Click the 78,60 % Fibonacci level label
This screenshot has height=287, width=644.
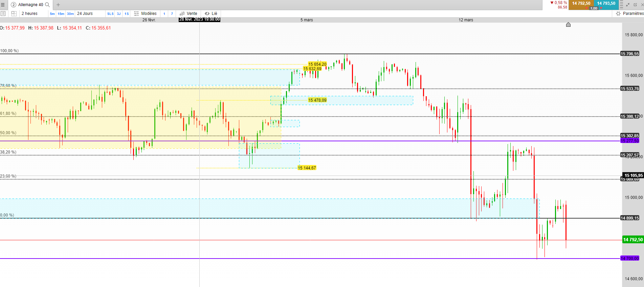pos(8,86)
